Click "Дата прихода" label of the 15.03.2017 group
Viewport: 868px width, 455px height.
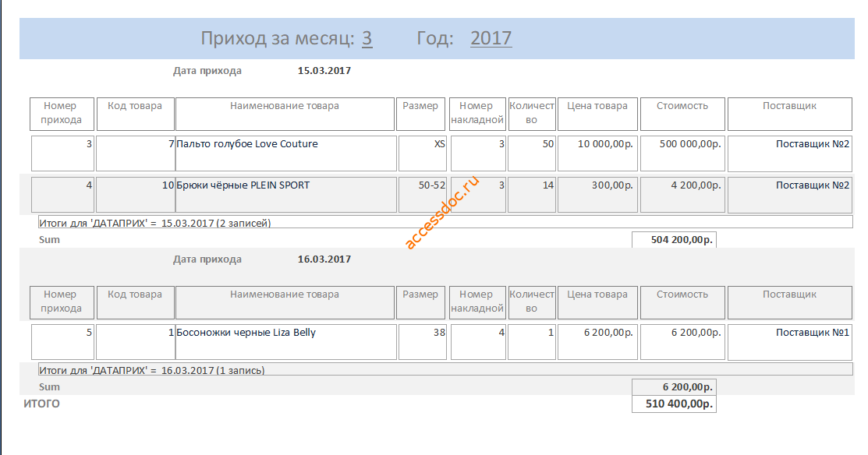coord(207,71)
